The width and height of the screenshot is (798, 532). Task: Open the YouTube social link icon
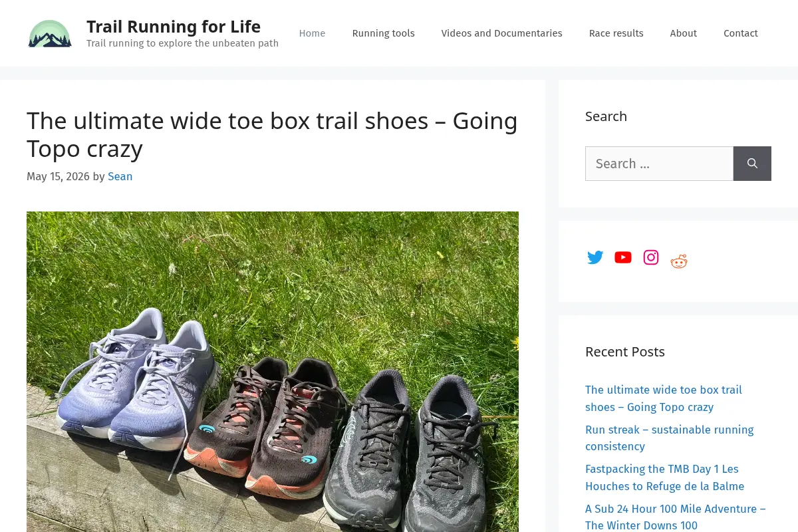click(623, 257)
